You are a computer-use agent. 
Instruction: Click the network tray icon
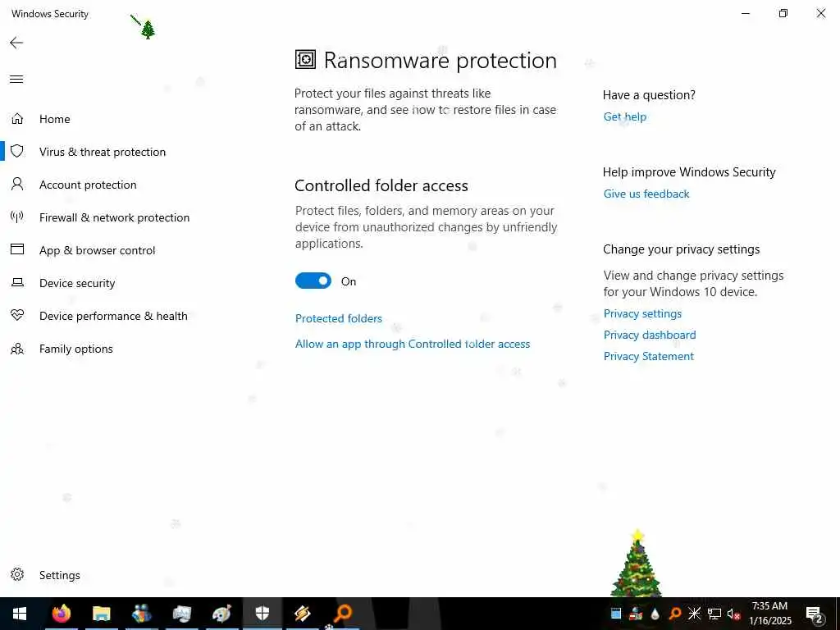click(x=714, y=614)
